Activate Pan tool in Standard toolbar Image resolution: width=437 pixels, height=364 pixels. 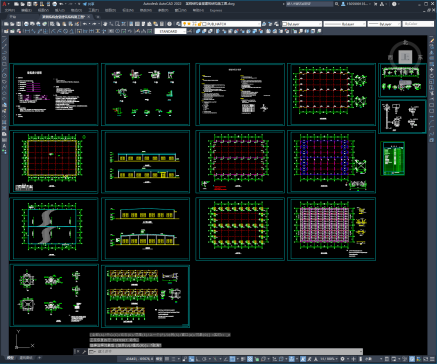pos(105,24)
